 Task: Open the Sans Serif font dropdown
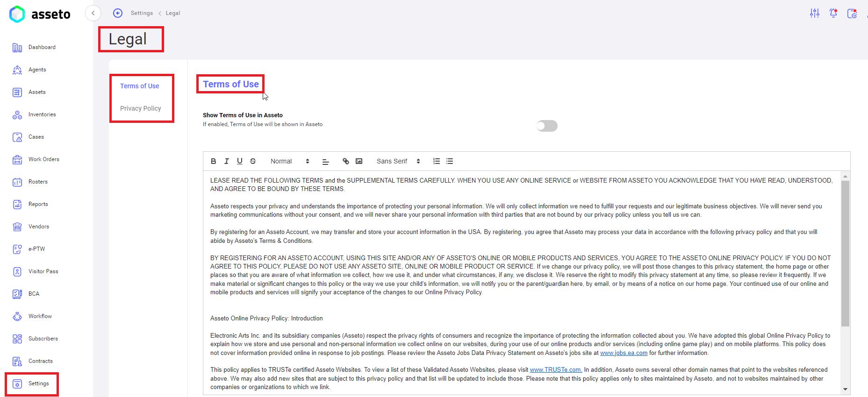[398, 161]
